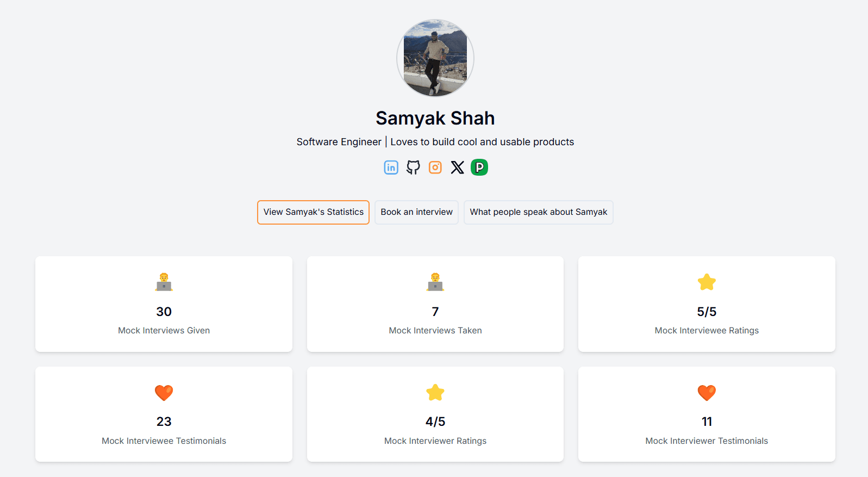
Task: Click the star icon above Mock Interviewee Ratings
Action: coord(707,282)
